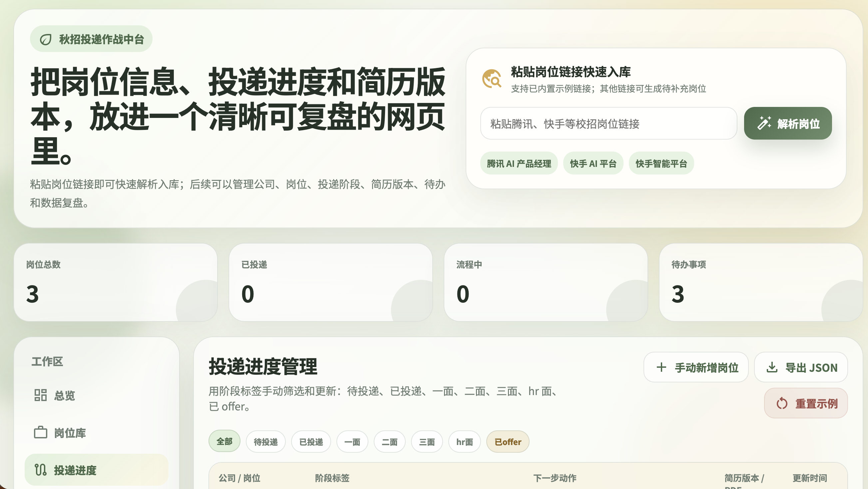Export data with 导出 JSON
868x489 pixels.
801,367
